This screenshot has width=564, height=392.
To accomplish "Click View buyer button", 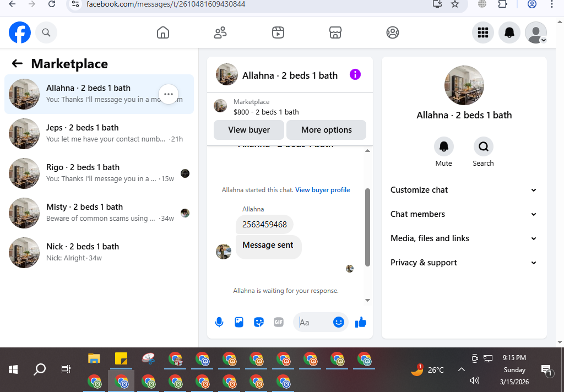I will click(249, 130).
